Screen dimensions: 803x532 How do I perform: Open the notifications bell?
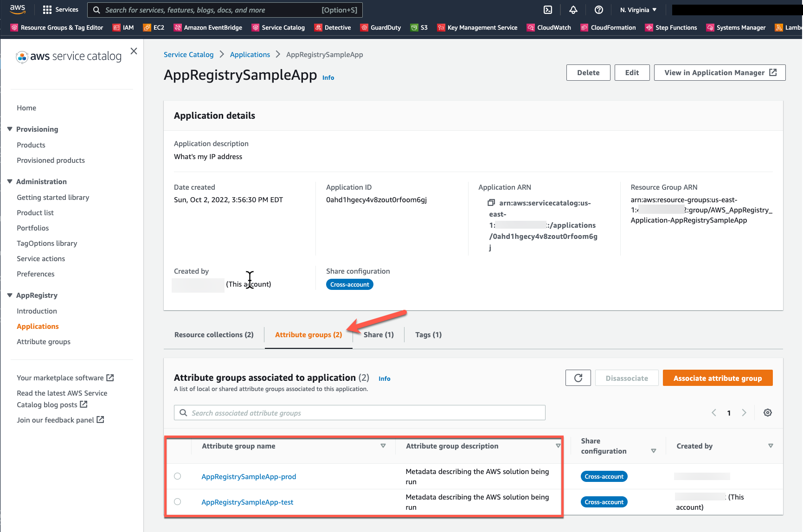(x=573, y=10)
